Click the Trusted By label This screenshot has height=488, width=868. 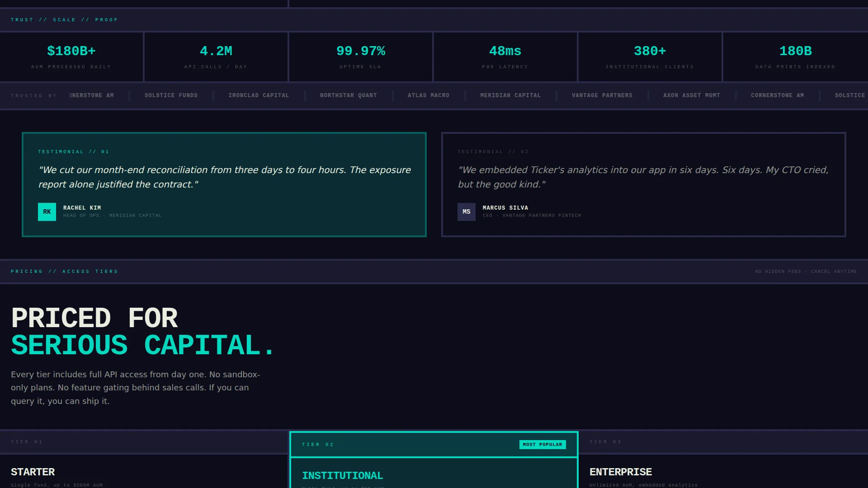pyautogui.click(x=34, y=96)
